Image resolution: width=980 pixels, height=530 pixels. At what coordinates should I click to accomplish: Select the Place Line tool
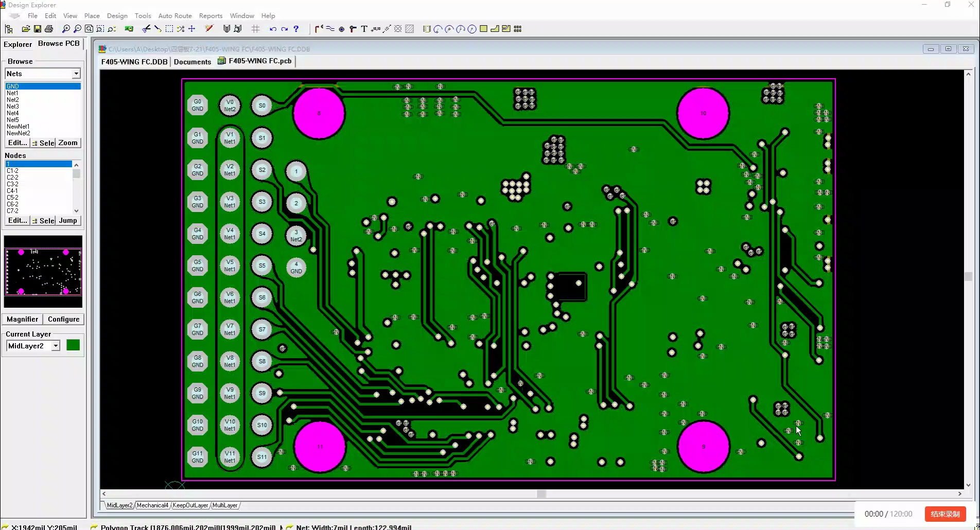pos(330,29)
